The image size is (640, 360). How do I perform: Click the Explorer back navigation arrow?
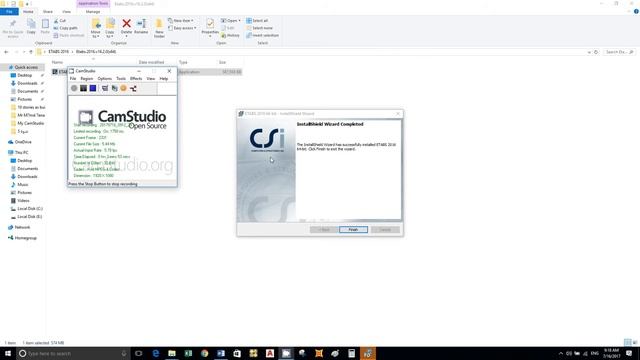point(6,52)
